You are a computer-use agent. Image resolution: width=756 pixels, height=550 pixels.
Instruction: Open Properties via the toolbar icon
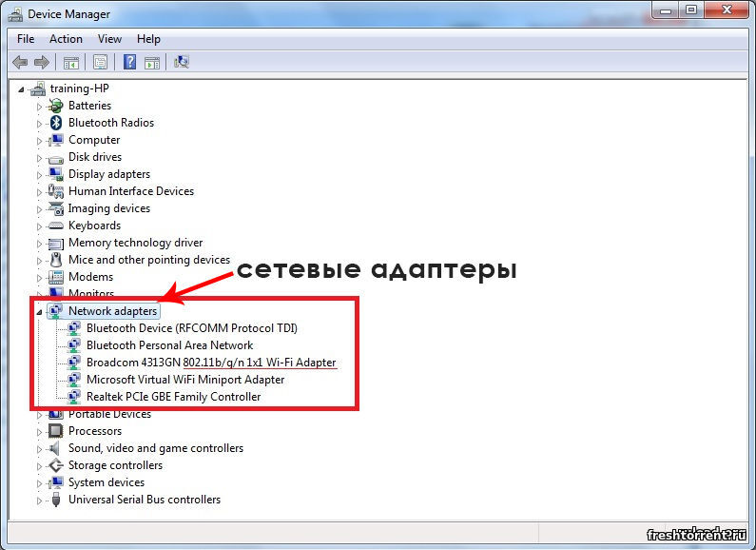tap(100, 63)
